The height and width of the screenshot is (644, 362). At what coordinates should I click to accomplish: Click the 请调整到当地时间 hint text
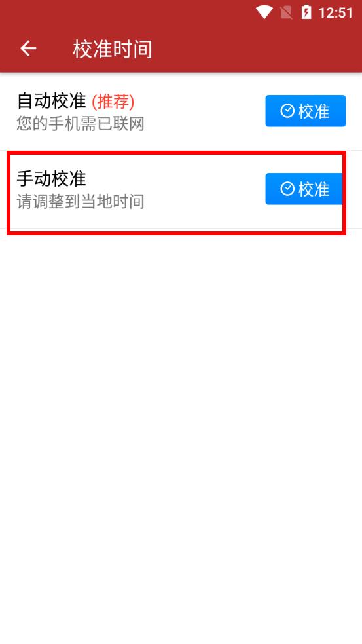81,202
